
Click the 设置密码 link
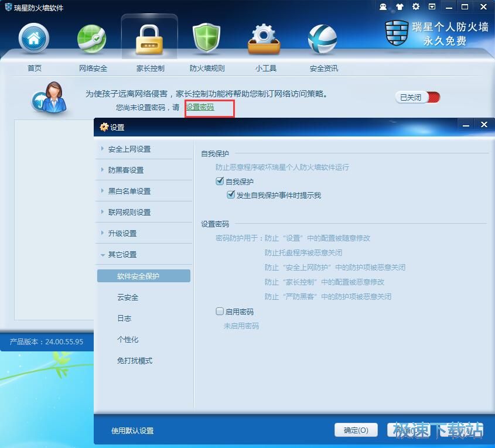click(x=200, y=107)
